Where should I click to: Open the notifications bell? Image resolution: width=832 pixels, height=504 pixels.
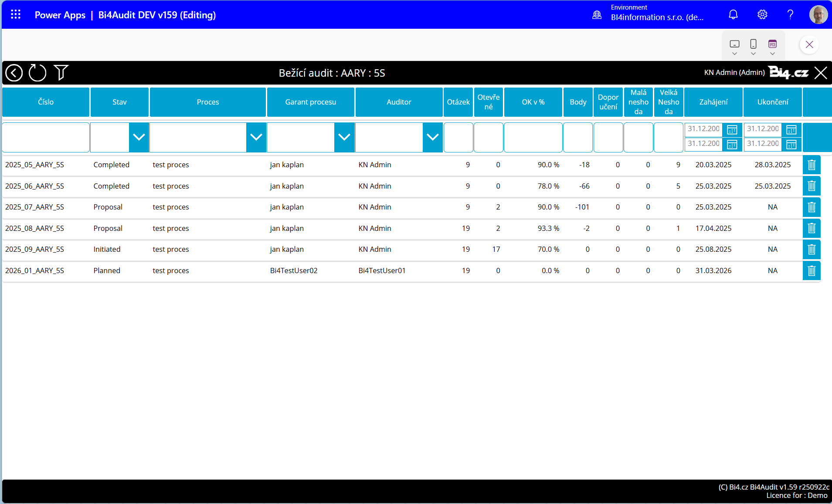tap(733, 15)
